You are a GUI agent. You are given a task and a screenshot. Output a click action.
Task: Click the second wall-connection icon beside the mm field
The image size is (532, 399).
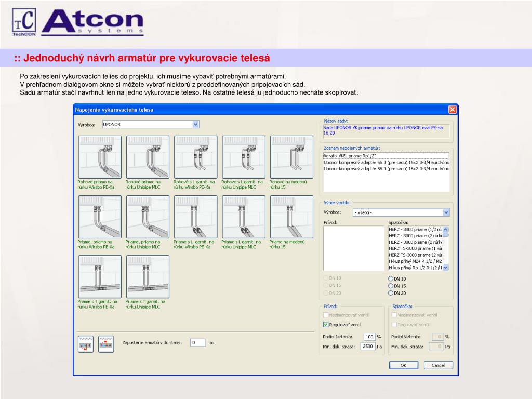click(x=106, y=344)
